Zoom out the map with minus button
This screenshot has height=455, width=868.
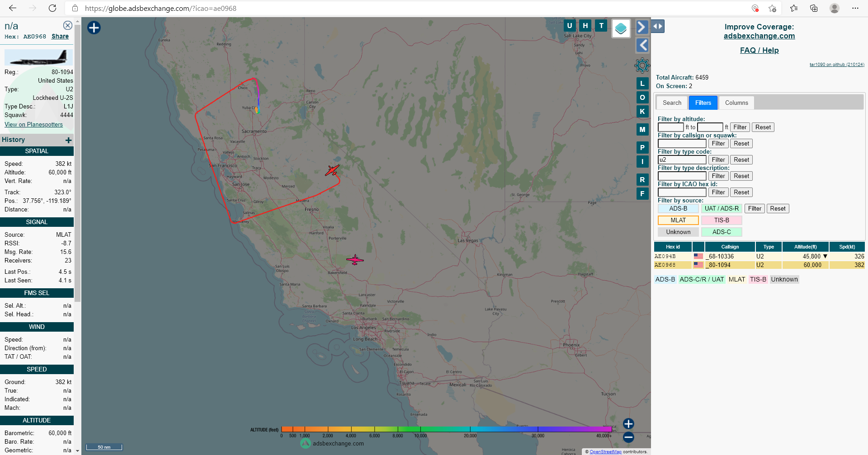(628, 437)
